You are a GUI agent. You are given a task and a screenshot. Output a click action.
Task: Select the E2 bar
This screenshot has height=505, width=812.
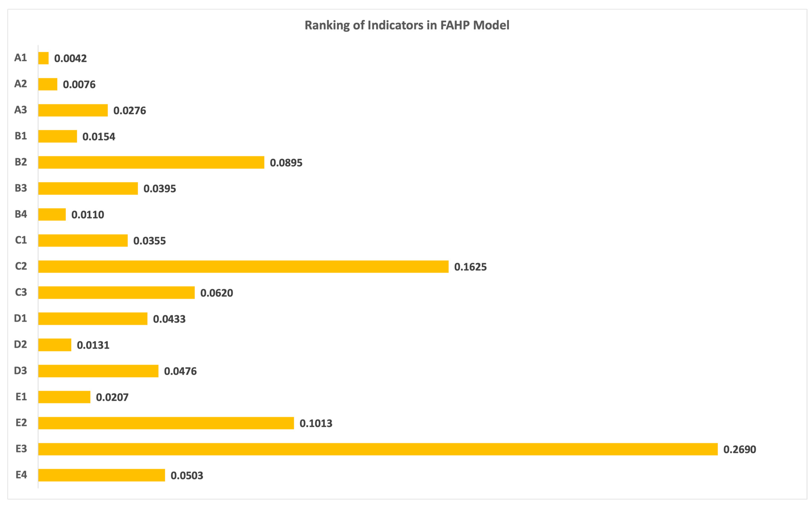(x=166, y=423)
